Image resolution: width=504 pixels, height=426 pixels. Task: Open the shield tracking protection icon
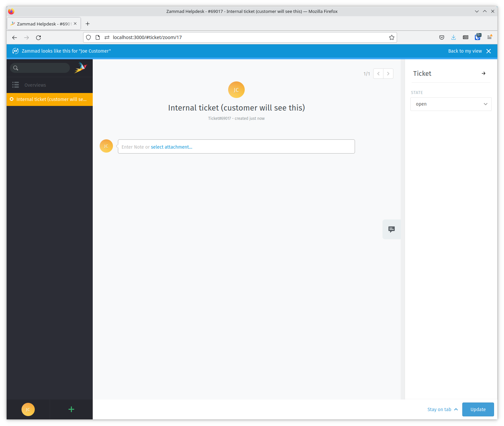point(88,37)
